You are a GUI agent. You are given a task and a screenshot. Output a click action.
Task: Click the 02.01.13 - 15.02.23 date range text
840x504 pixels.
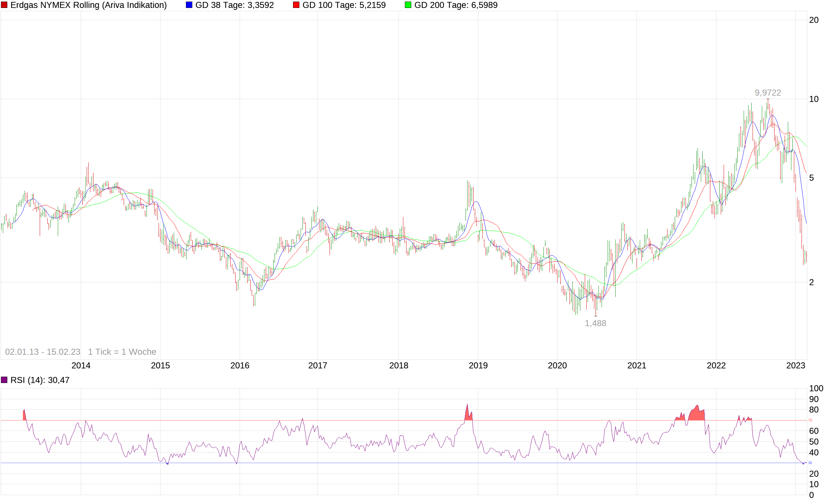coord(43,352)
